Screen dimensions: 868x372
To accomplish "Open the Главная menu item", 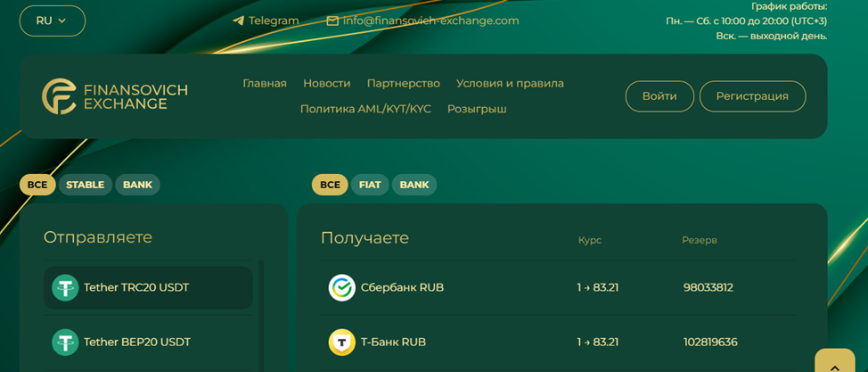I will click(265, 84).
